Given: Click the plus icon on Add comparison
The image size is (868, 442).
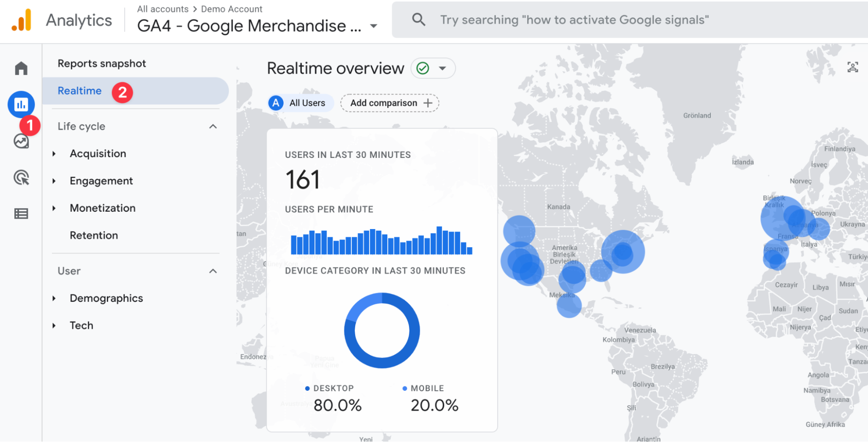Looking at the screenshot, I should pyautogui.click(x=428, y=103).
